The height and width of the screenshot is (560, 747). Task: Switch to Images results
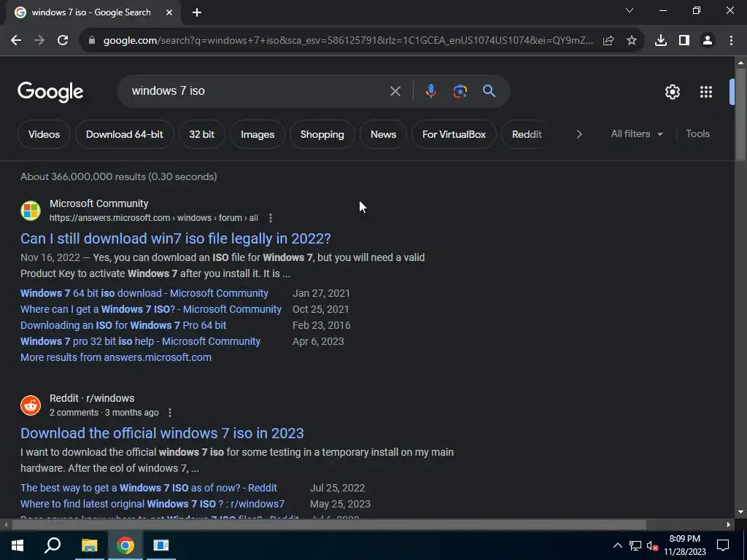click(x=258, y=134)
